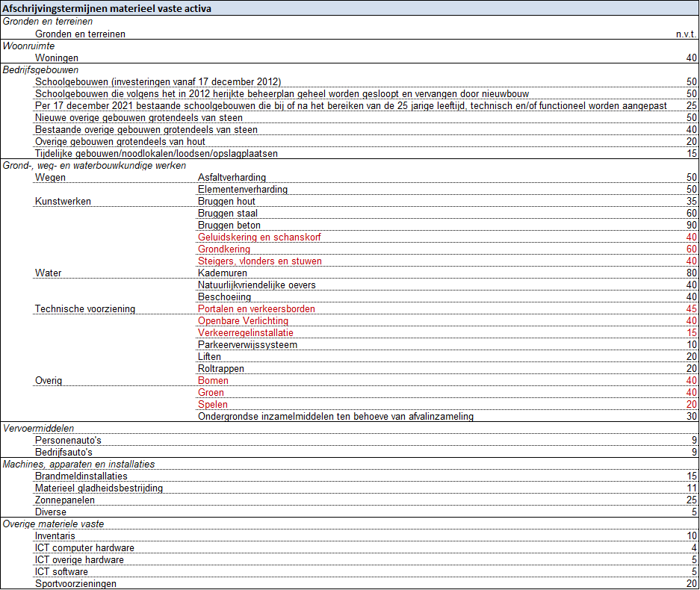Click the red 'Openbare Verlichting' entry

(x=243, y=320)
